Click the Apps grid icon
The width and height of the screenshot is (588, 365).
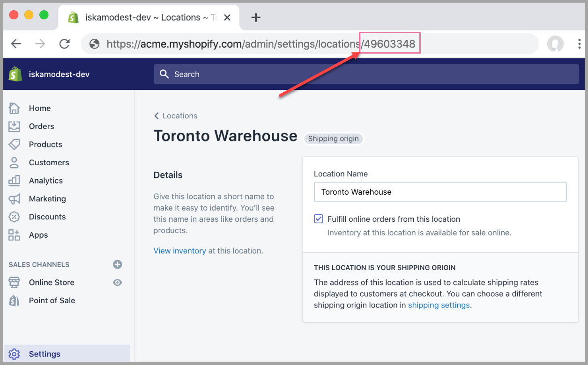15,235
